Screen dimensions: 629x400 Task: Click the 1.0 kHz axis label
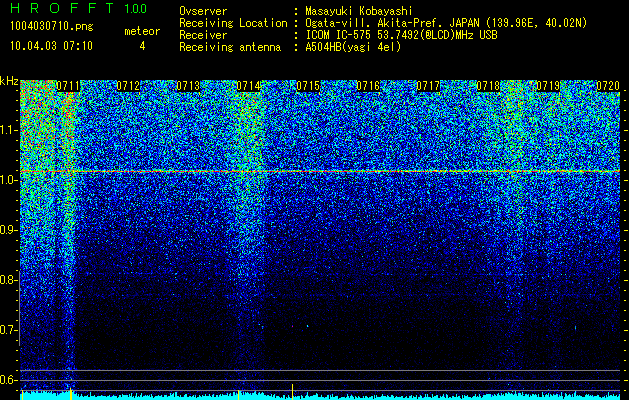[x=8, y=180]
